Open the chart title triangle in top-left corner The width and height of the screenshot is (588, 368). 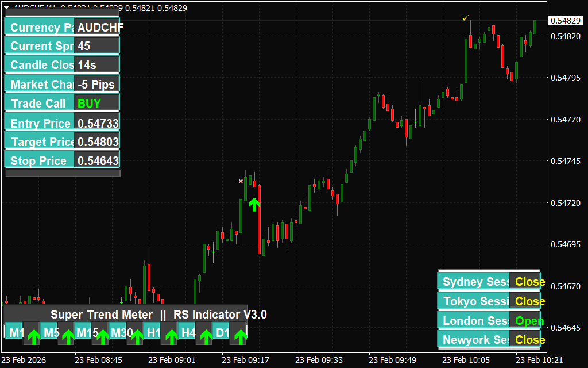pyautogui.click(x=7, y=8)
